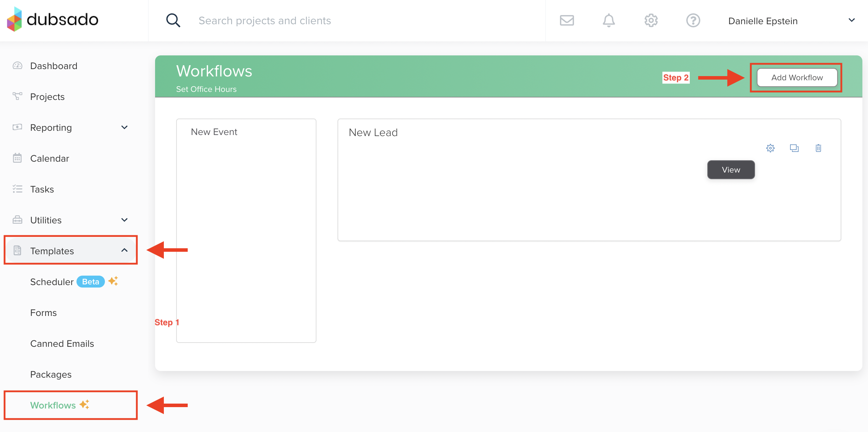This screenshot has width=868, height=432.
Task: Open Set Office Hours link
Action: [206, 89]
